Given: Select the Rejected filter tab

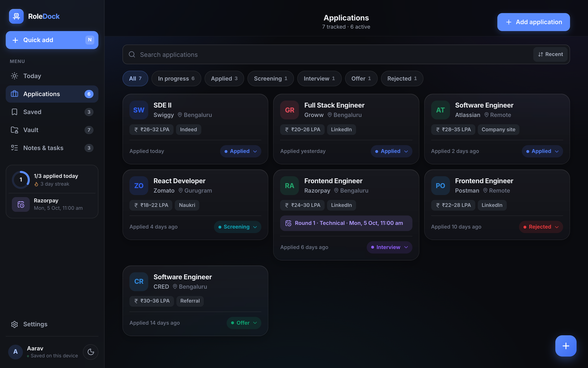Looking at the screenshot, I should (402, 79).
